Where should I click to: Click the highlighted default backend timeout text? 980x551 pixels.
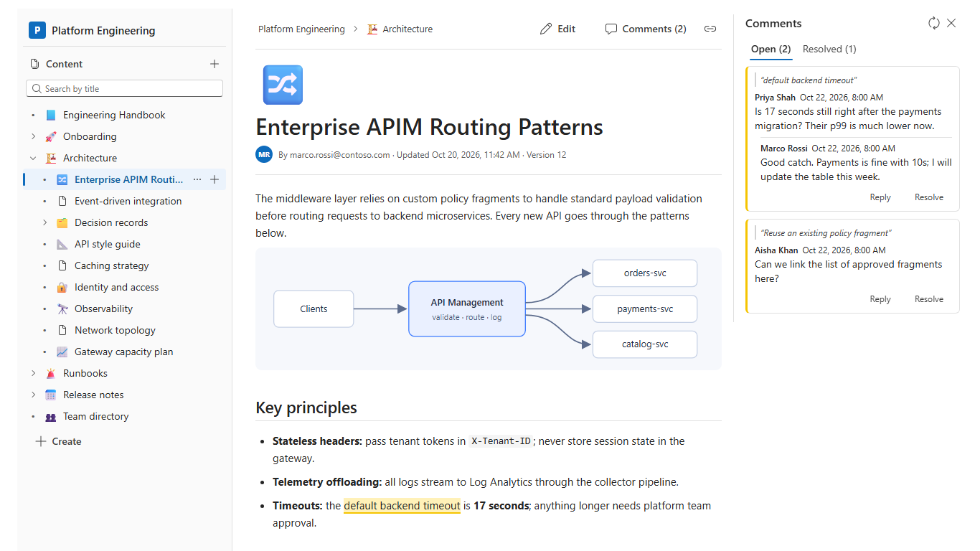(x=402, y=506)
